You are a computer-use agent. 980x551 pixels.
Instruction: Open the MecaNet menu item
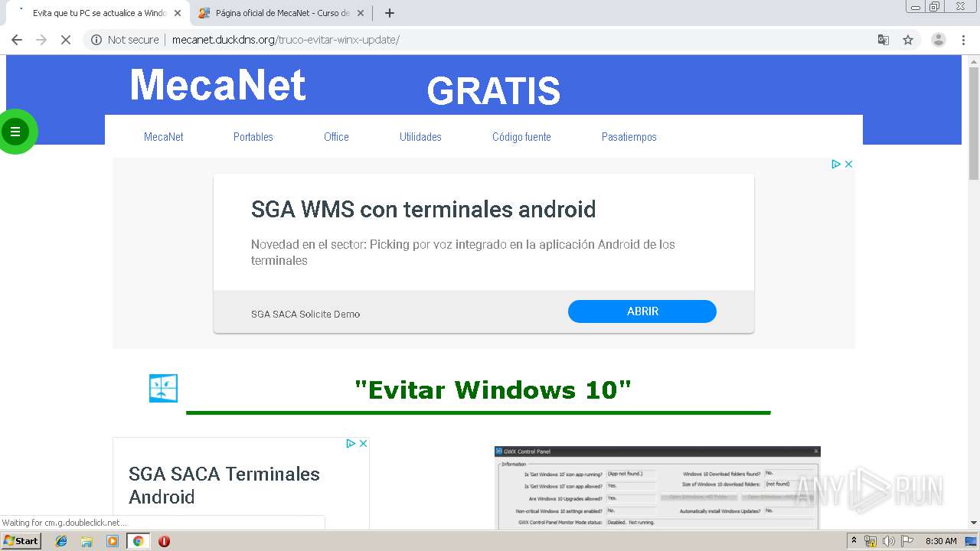coord(164,137)
